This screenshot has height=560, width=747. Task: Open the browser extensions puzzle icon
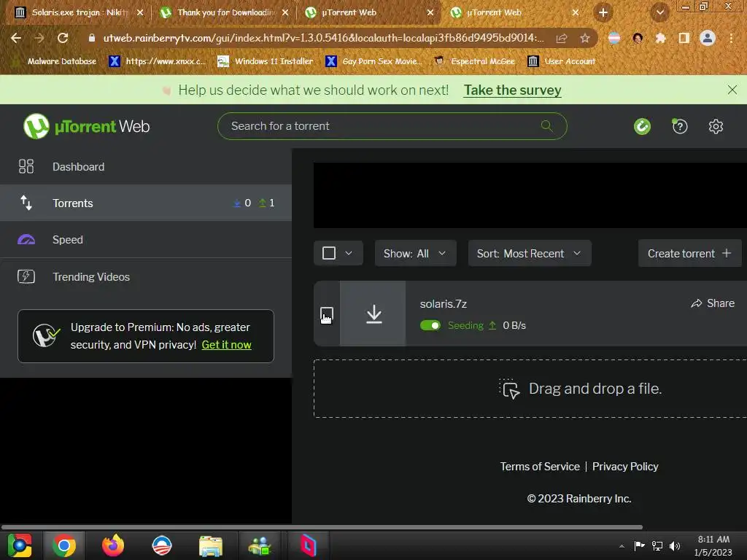[661, 38]
